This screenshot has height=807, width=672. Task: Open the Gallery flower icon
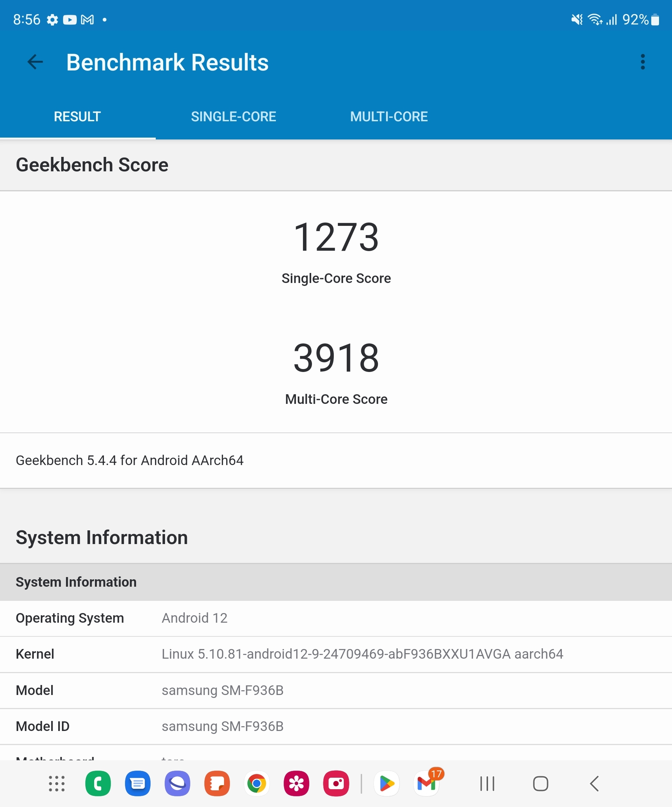[x=296, y=784]
